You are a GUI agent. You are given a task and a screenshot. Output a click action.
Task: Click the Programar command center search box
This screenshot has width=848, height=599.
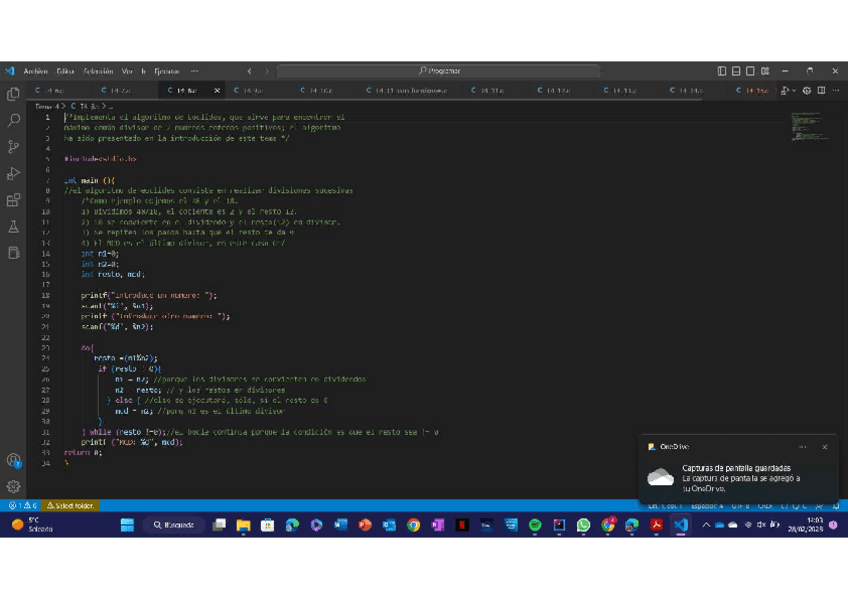pos(438,71)
